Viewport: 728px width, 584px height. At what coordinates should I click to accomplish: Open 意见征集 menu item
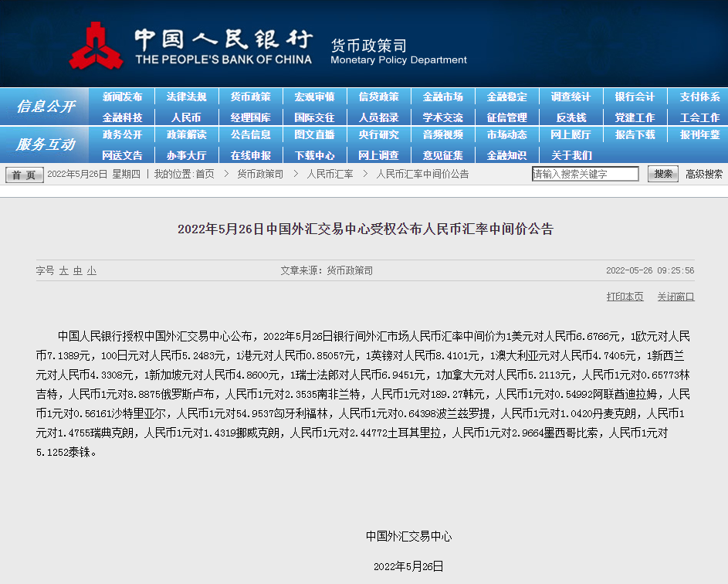(x=442, y=155)
